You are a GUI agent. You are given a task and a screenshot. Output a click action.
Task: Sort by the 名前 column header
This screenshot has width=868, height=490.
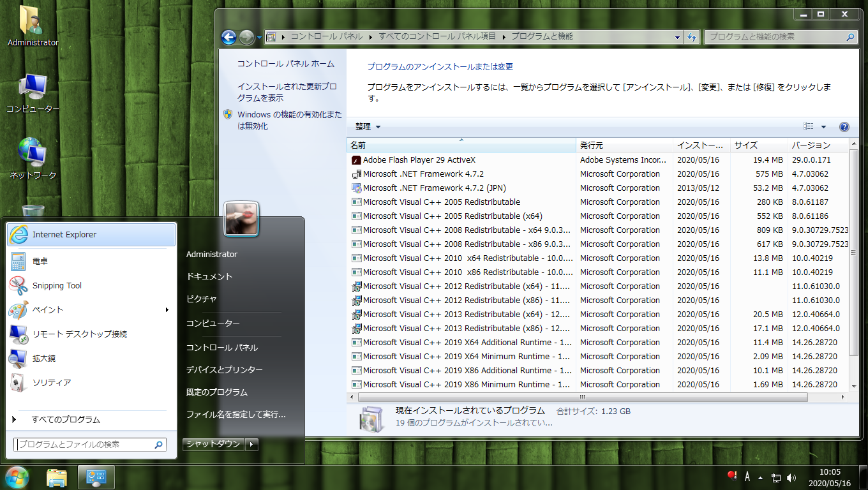[461, 145]
